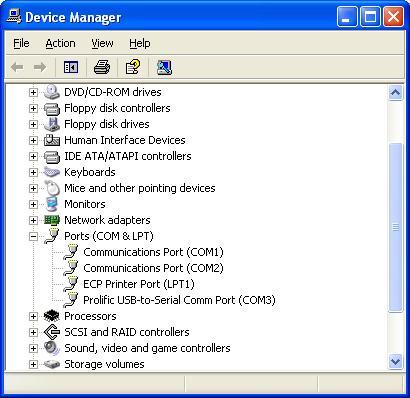The height and width of the screenshot is (398, 410).
Task: Toggle the console tree pane icon
Action: tap(71, 67)
